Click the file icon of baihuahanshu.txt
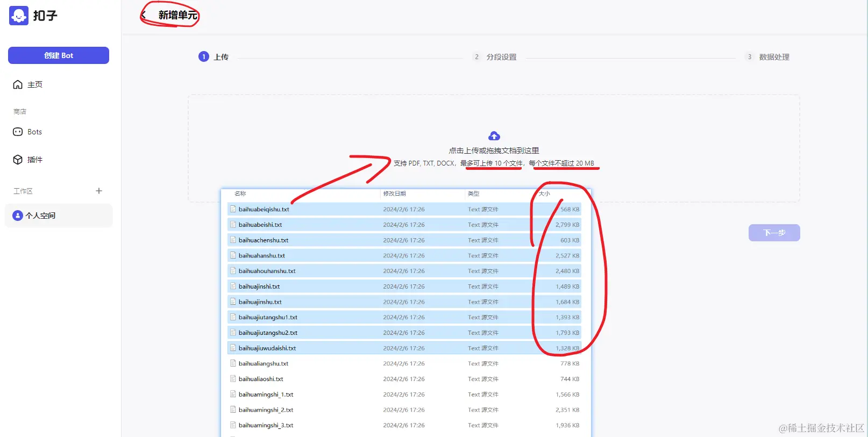Image resolution: width=868 pixels, height=437 pixels. click(233, 255)
